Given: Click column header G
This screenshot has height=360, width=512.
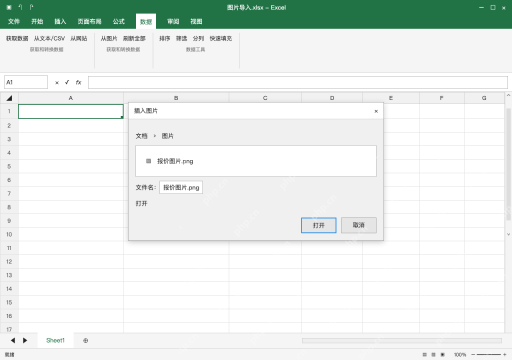Looking at the screenshot, I should pyautogui.click(x=484, y=98).
